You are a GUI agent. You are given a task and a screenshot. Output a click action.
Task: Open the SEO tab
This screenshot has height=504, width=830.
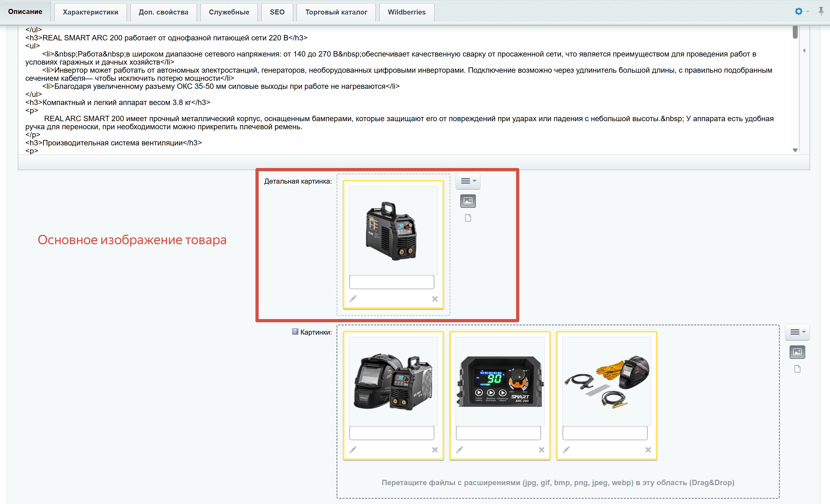(x=277, y=12)
